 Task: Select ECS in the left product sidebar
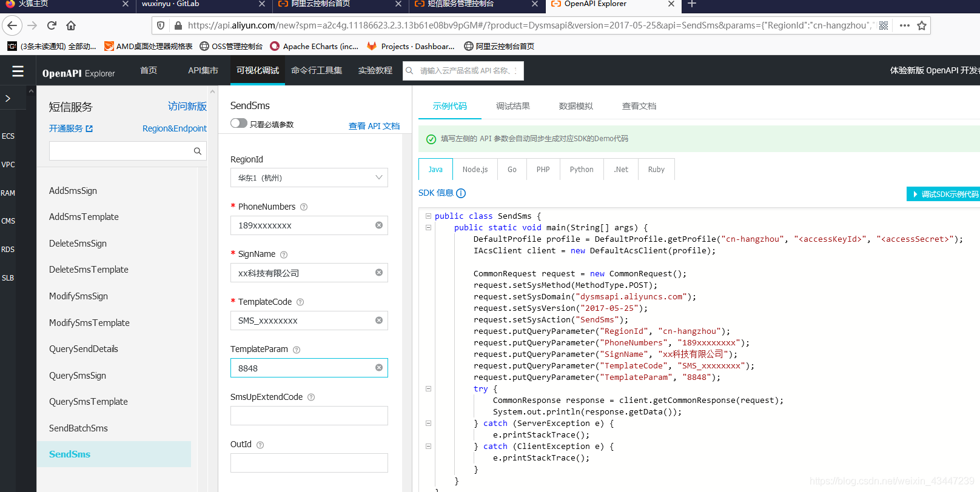tap(8, 136)
